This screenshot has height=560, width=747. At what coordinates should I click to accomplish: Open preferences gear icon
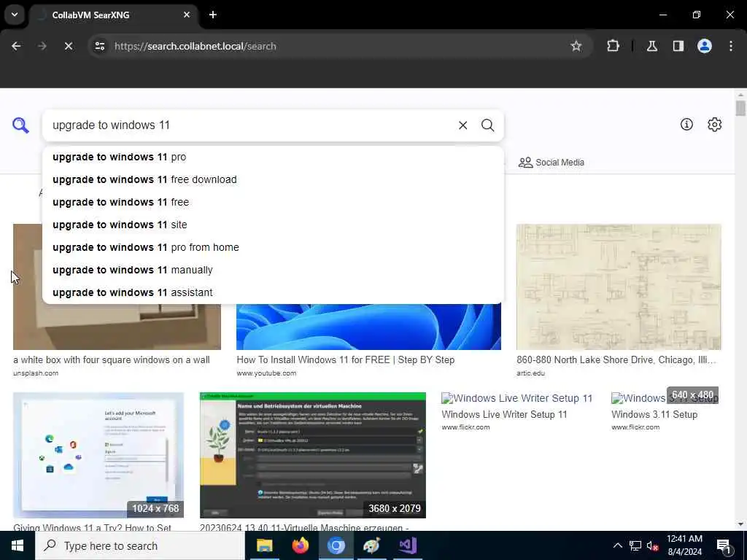tap(714, 124)
